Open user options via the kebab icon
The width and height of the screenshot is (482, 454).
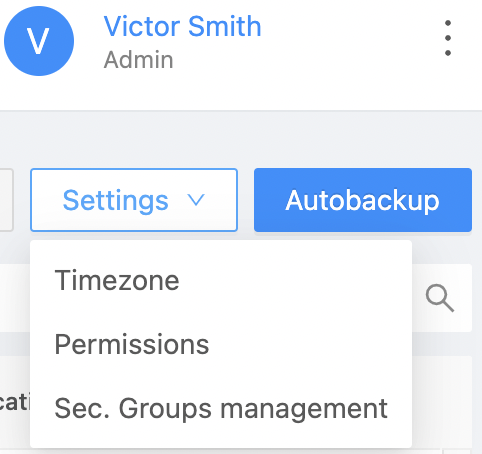tap(448, 38)
